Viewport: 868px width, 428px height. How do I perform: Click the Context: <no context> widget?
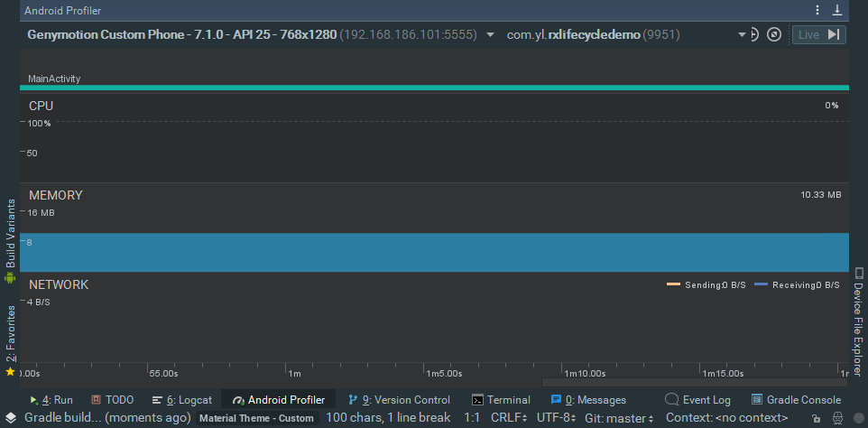click(727, 417)
